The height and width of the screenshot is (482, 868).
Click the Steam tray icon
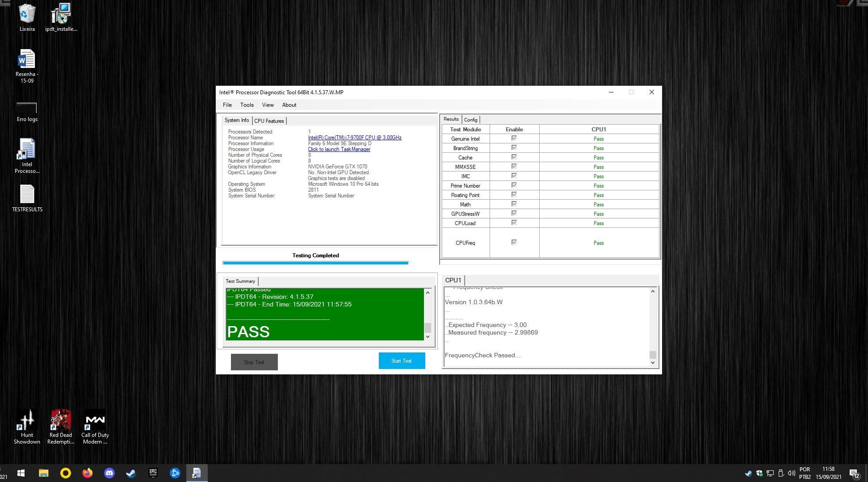[748, 473]
